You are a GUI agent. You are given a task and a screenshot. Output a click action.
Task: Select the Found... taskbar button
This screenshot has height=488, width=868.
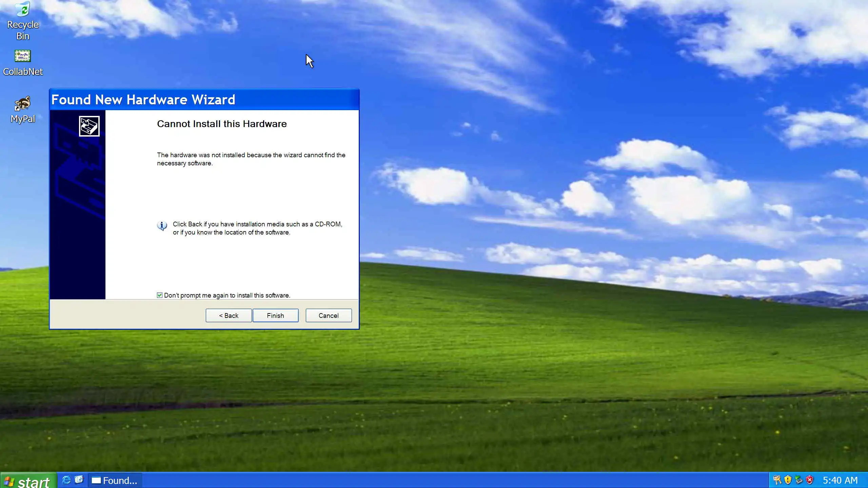pyautogui.click(x=115, y=481)
